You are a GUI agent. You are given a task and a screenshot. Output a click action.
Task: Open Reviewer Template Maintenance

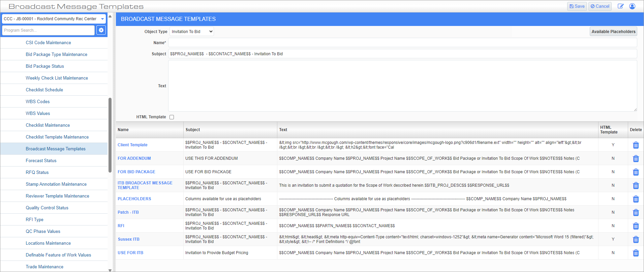(57, 196)
